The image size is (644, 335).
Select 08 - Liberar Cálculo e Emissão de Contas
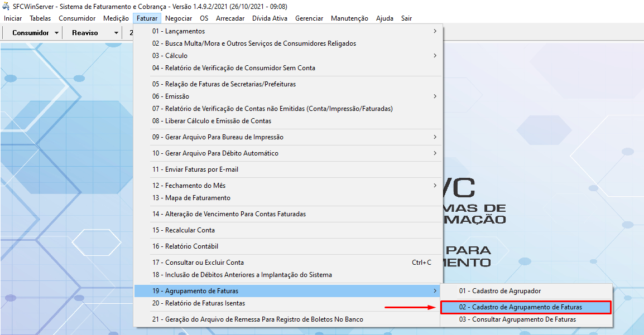[212, 121]
